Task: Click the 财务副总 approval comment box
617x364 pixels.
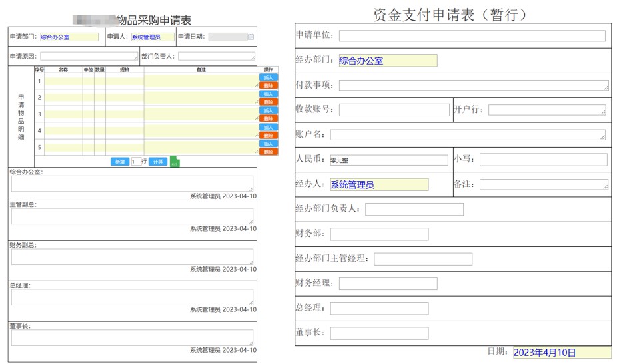Action: 132,257
